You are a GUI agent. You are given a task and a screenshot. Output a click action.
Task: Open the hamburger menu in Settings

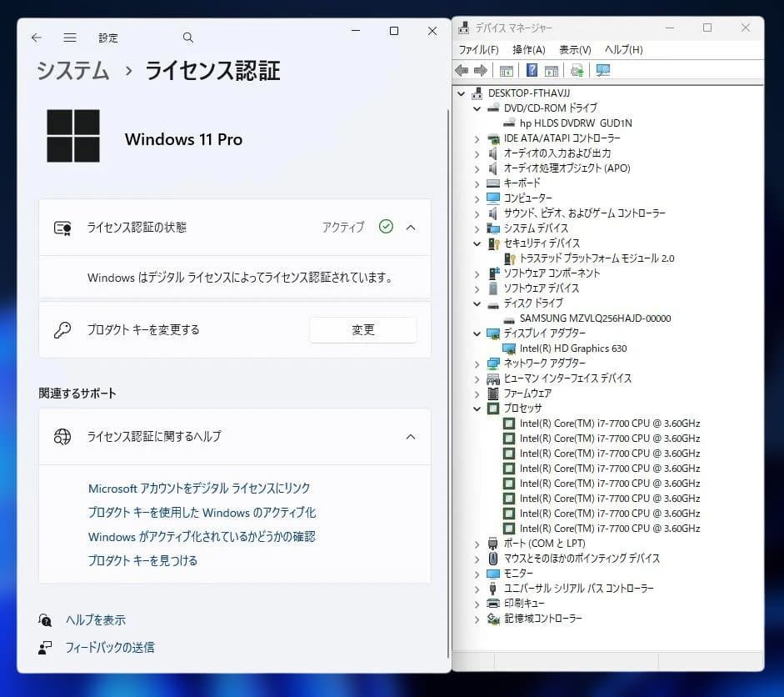(x=70, y=37)
